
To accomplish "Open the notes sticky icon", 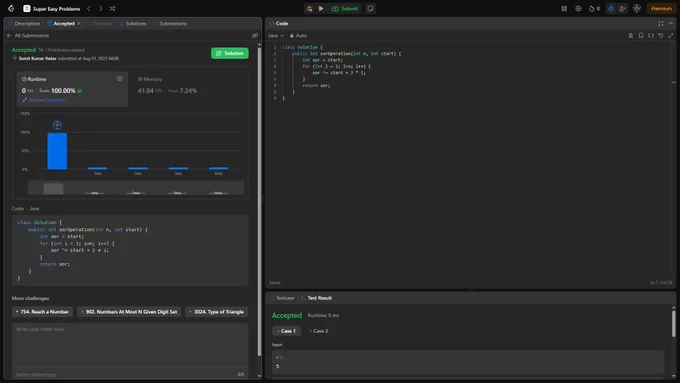I will tap(370, 8).
